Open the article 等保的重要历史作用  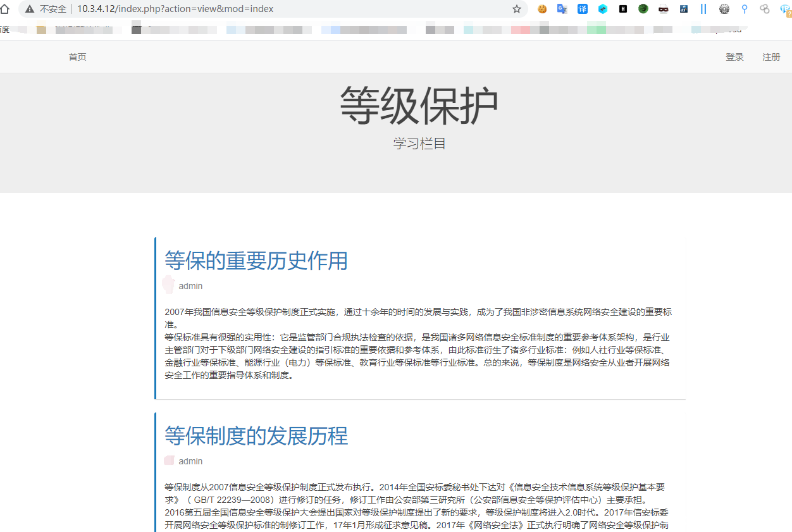tap(256, 261)
